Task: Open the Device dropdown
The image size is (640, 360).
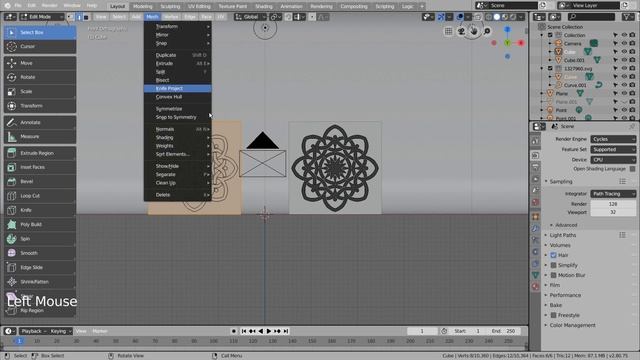Action: (x=613, y=160)
